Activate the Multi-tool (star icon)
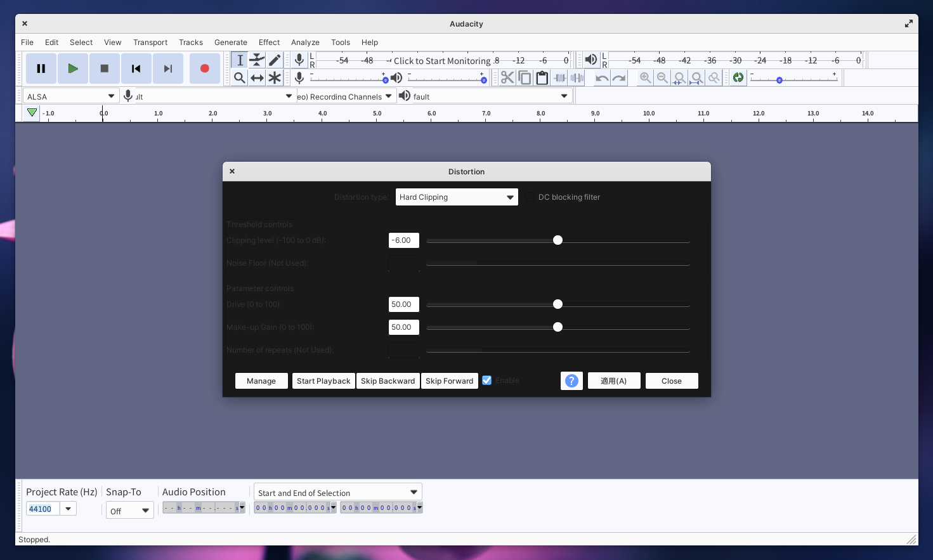 [x=275, y=77]
